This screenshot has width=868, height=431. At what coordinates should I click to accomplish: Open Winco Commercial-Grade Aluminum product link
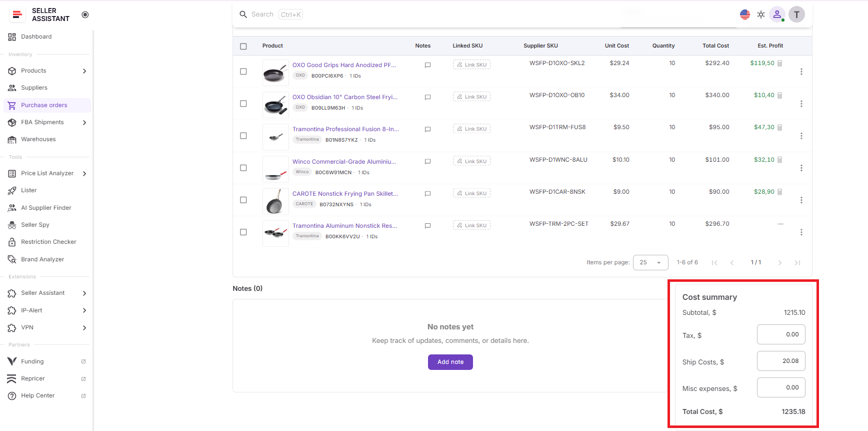pos(344,162)
